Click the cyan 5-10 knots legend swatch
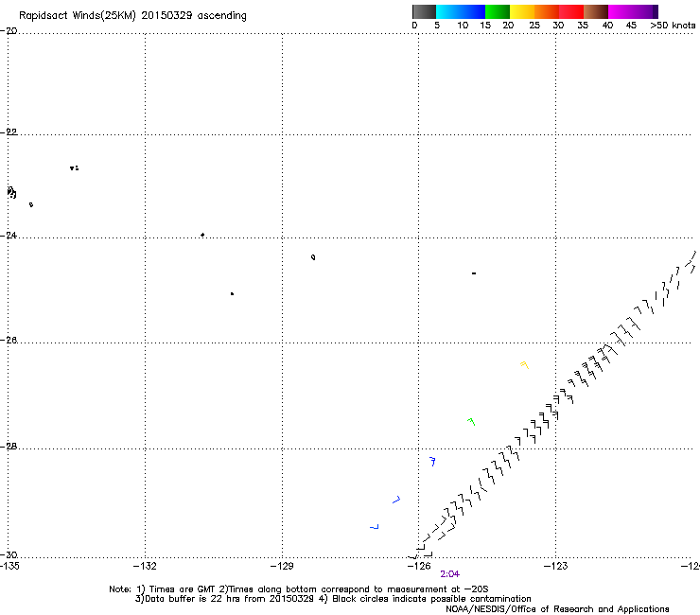700x615 pixels. click(x=448, y=11)
